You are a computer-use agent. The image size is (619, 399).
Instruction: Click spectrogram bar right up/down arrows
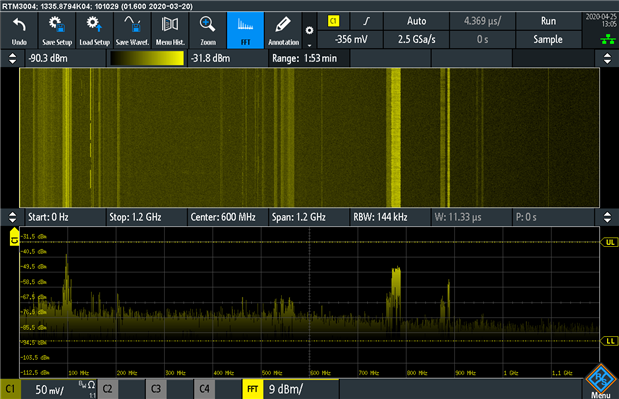[607, 58]
